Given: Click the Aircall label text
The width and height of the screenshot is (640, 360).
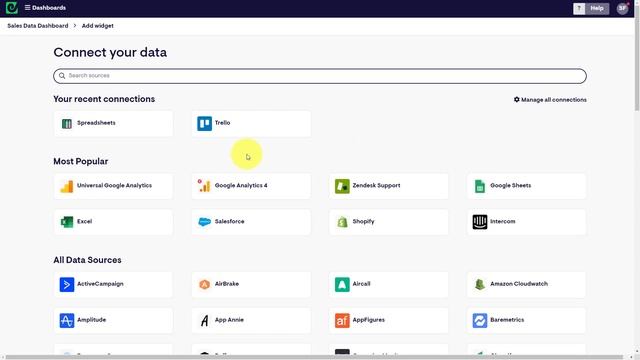Looking at the screenshot, I should click(x=361, y=284).
